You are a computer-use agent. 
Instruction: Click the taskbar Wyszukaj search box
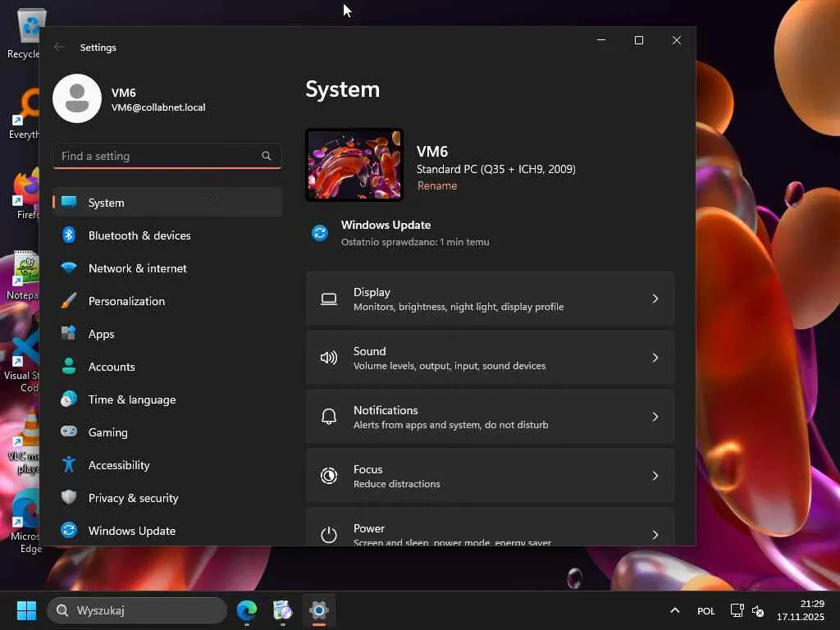tap(137, 610)
